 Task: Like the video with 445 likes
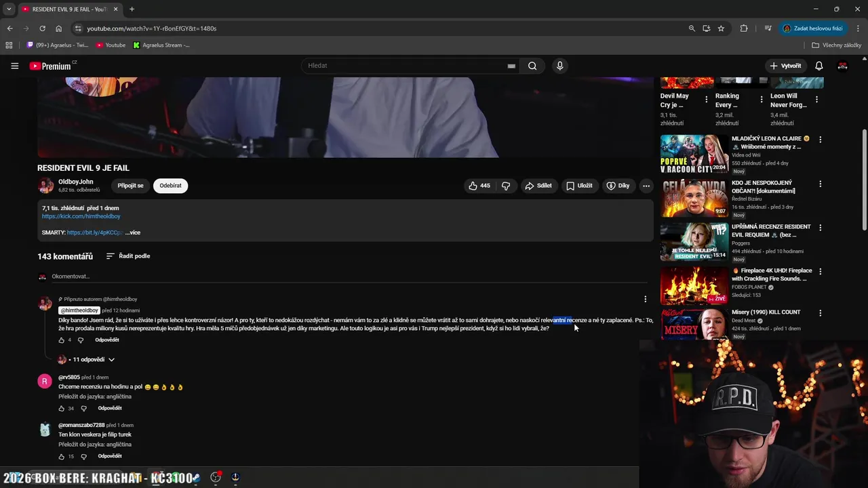point(479,186)
